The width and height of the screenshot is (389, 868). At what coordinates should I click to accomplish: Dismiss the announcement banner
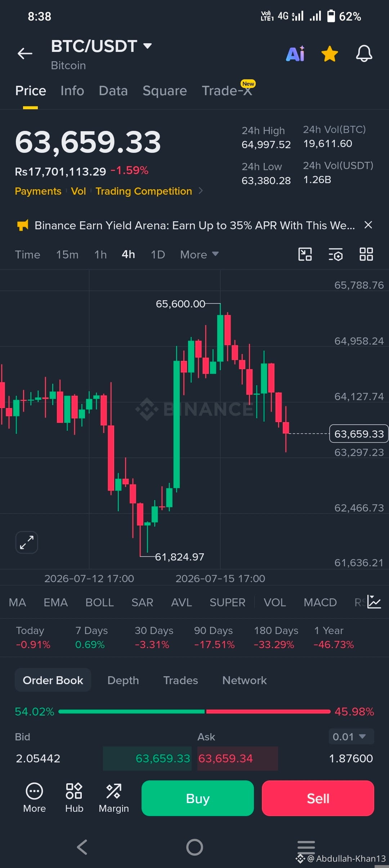(368, 225)
